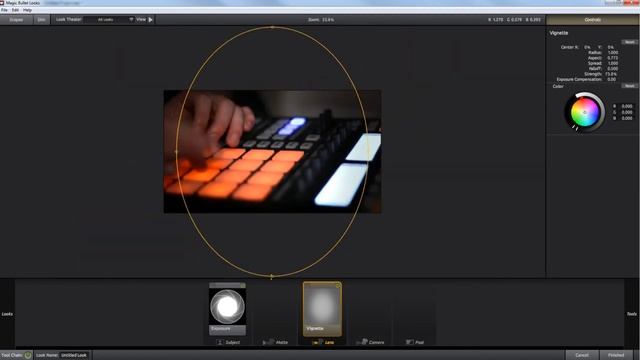The width and height of the screenshot is (640, 360).
Task: Toggle the Exposure tool enable checkbox
Action: click(243, 286)
